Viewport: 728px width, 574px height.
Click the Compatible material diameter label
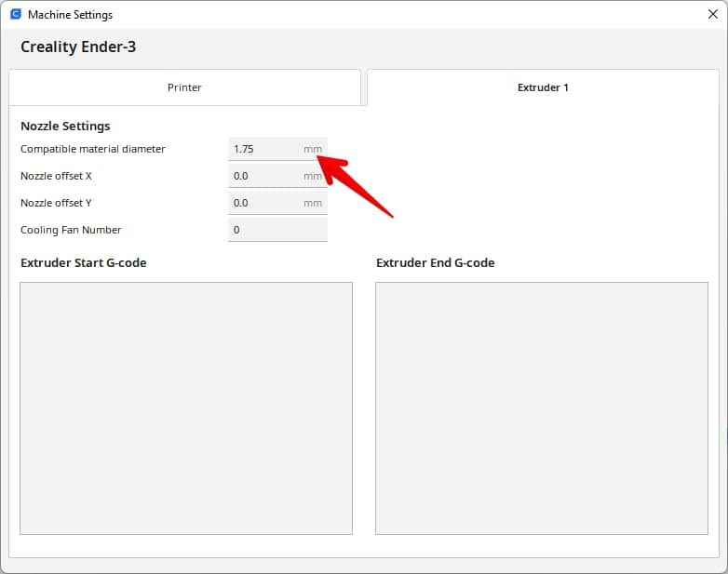[92, 149]
